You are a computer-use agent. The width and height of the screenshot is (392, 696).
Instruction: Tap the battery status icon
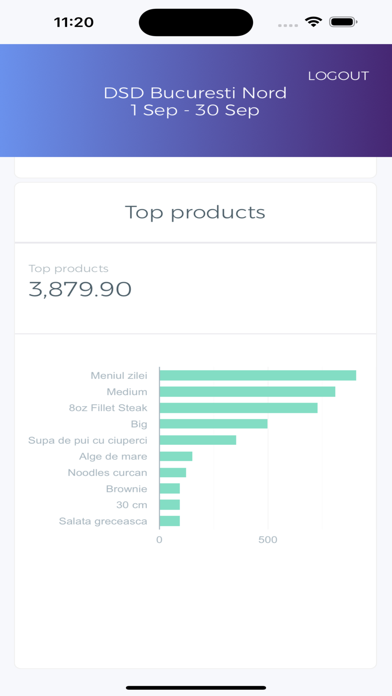pyautogui.click(x=343, y=22)
